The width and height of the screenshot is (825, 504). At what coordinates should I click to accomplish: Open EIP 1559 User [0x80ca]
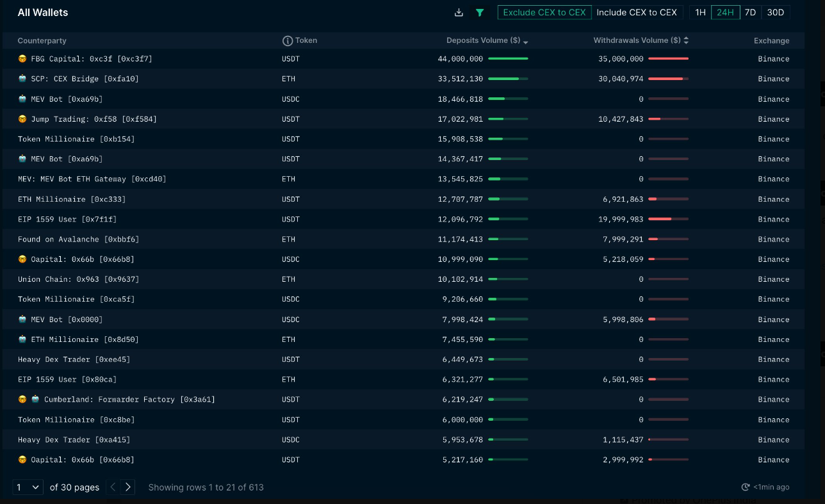(x=67, y=379)
